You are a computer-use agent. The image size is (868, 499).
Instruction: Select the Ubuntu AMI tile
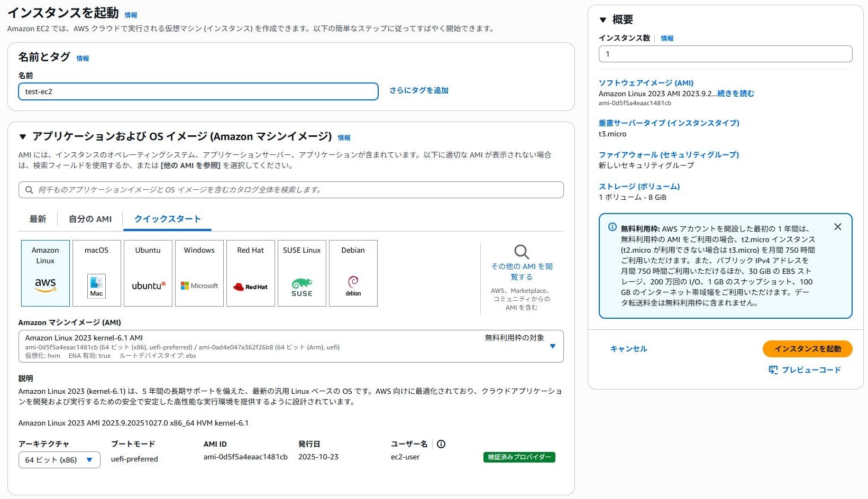pyautogui.click(x=148, y=273)
